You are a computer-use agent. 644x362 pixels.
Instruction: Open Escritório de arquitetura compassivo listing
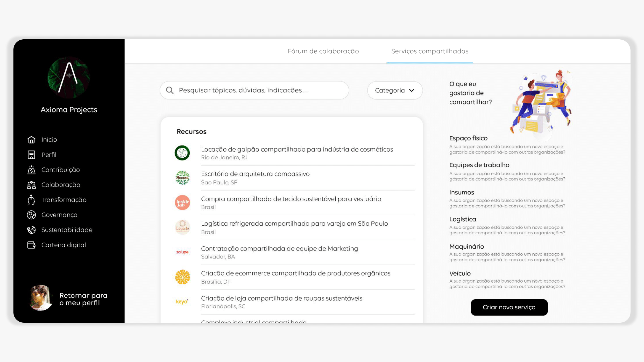coord(255,174)
